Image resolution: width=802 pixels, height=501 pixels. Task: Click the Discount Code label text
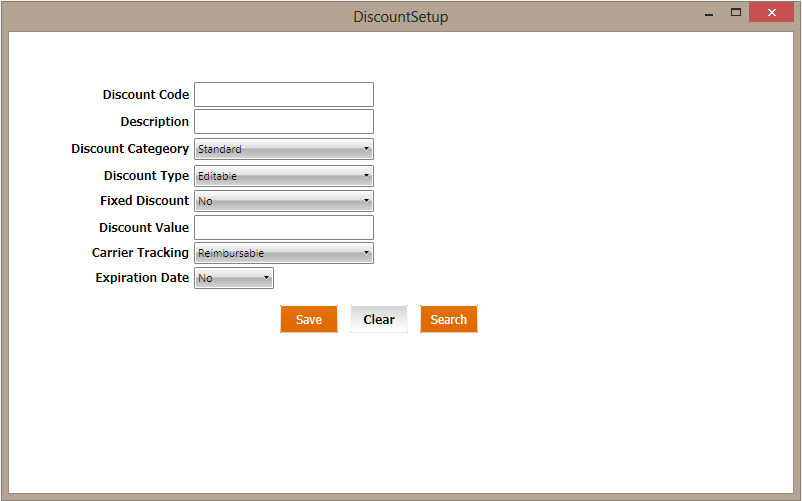pos(146,95)
